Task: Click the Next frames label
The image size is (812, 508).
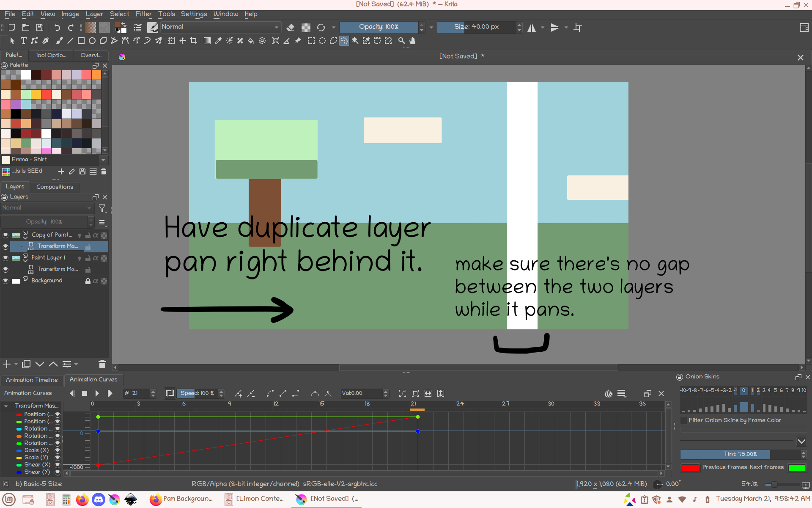Action: [766, 467]
